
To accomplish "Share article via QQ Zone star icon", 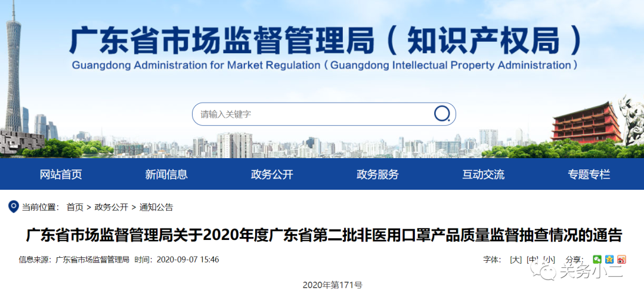I will pyautogui.click(x=609, y=260).
